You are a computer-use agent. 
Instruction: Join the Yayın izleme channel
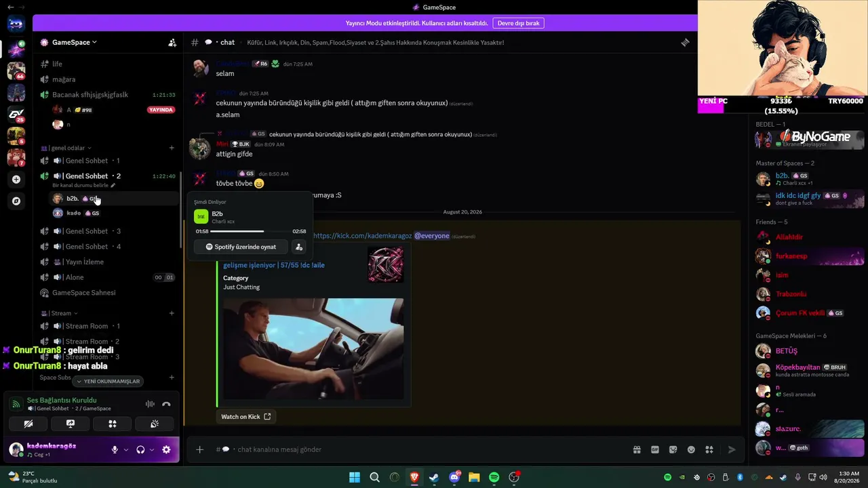click(x=108, y=262)
